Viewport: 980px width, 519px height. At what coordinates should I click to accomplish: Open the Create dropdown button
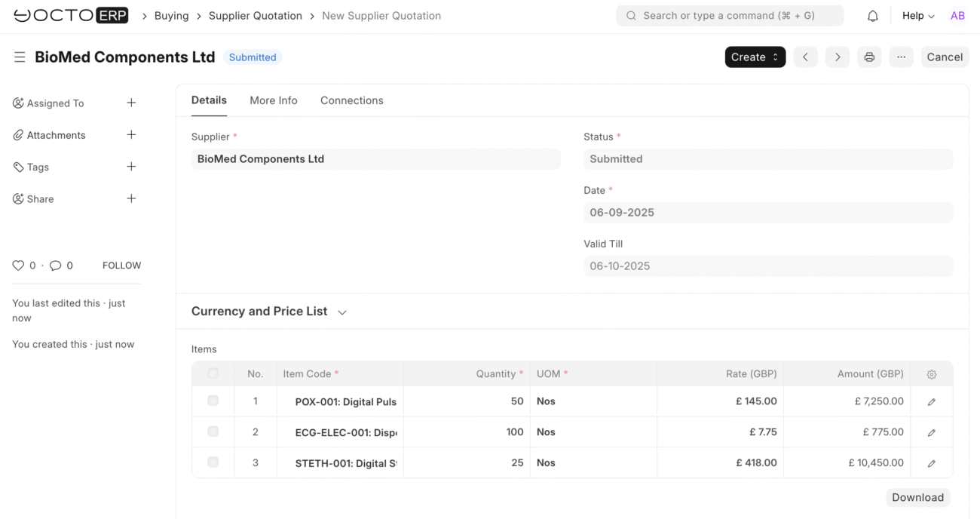(x=755, y=57)
